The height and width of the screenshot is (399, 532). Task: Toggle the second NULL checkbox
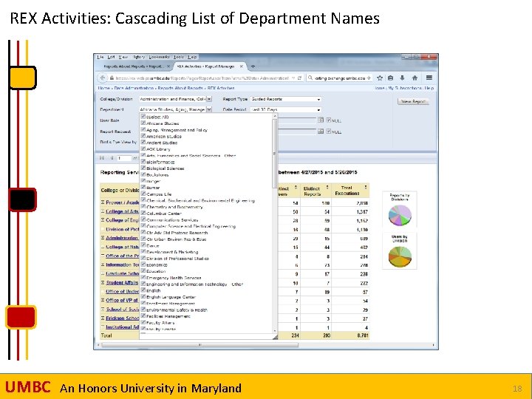pos(328,132)
